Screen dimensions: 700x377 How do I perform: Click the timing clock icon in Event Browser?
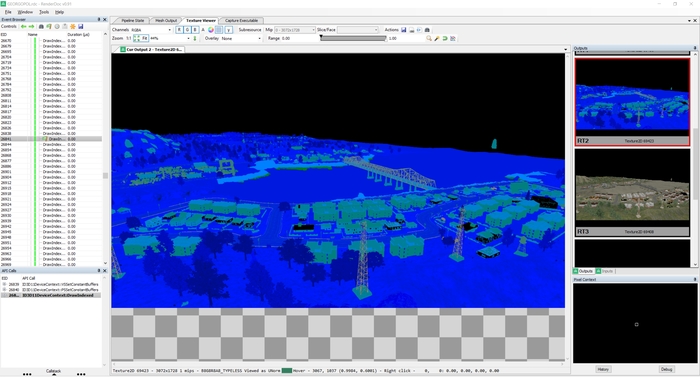click(57, 27)
